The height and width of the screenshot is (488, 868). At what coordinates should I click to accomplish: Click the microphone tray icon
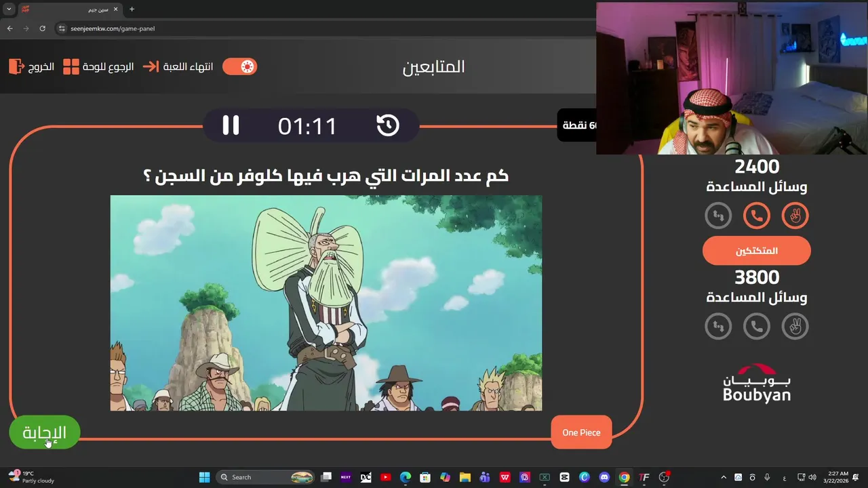tap(767, 477)
